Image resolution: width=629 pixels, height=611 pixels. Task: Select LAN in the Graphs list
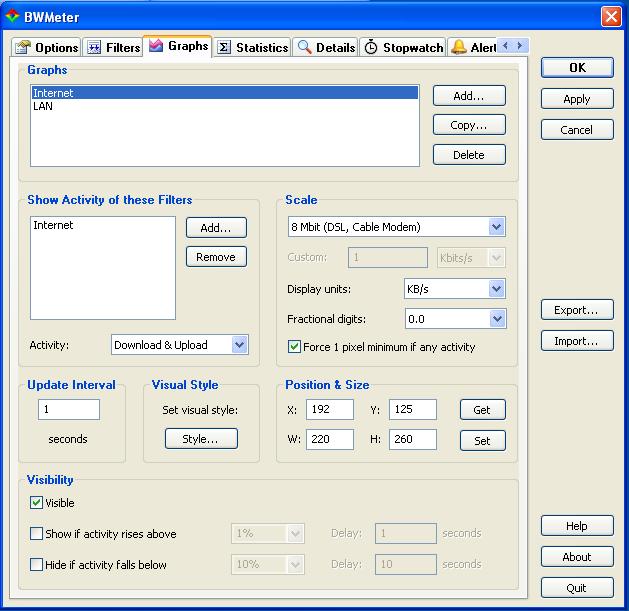click(225, 106)
